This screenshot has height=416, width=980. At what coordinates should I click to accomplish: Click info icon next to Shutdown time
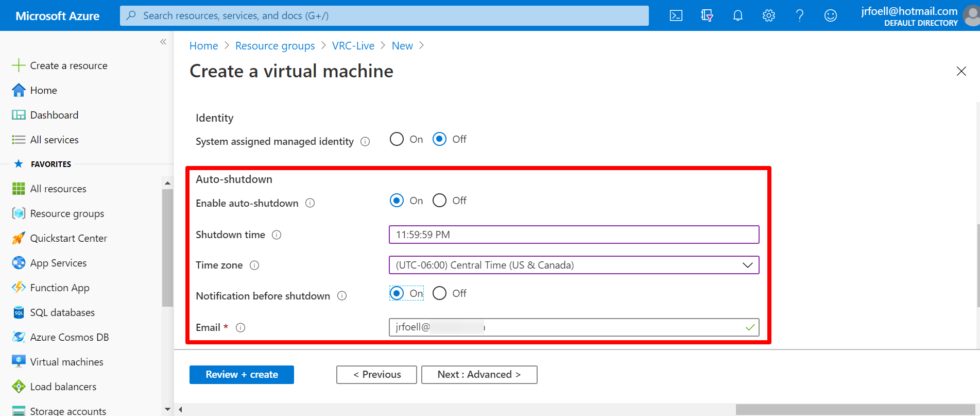[277, 235]
